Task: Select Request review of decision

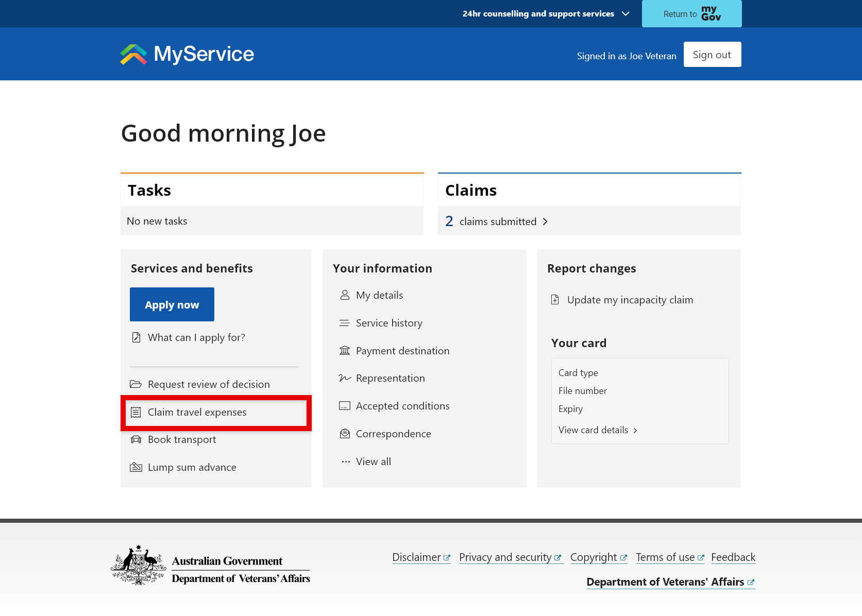Action: click(x=208, y=384)
